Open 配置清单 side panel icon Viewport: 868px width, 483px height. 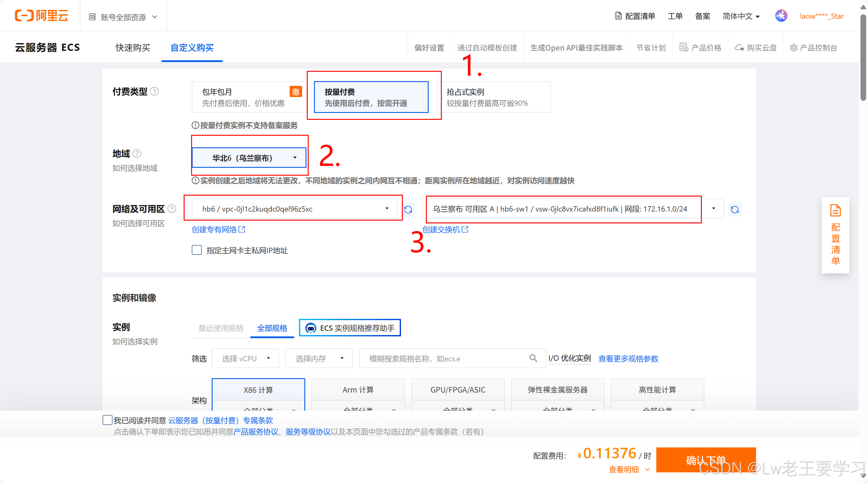[835, 211]
